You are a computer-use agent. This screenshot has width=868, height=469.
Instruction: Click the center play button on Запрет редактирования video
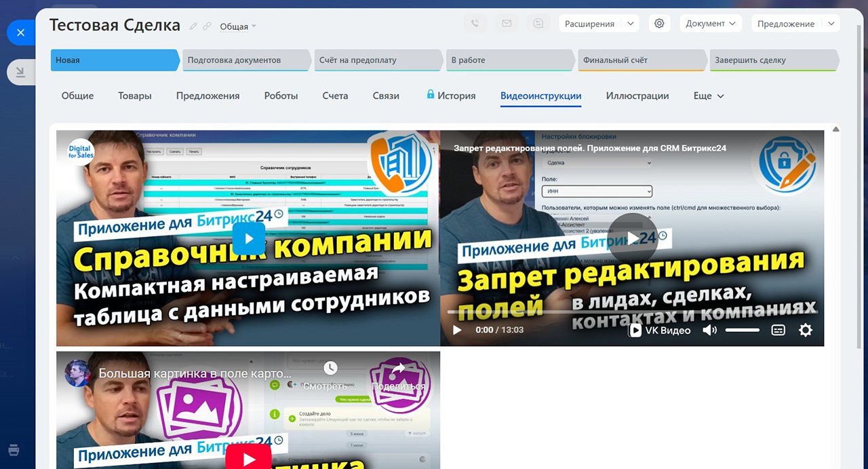pyautogui.click(x=632, y=238)
